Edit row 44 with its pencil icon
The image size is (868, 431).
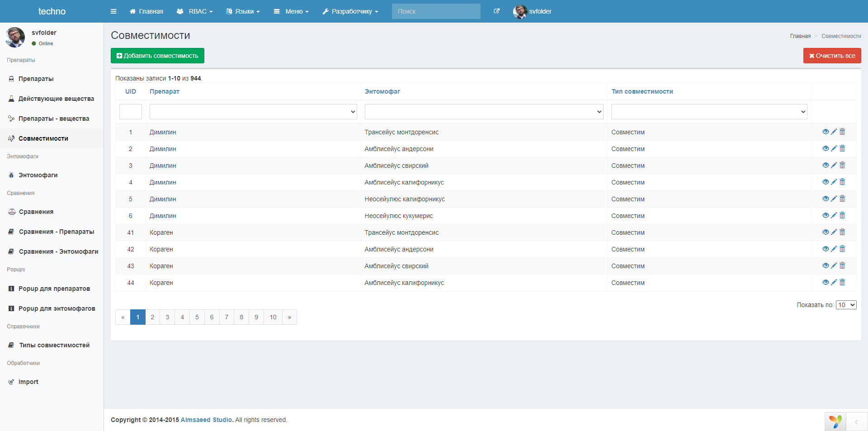click(x=834, y=283)
